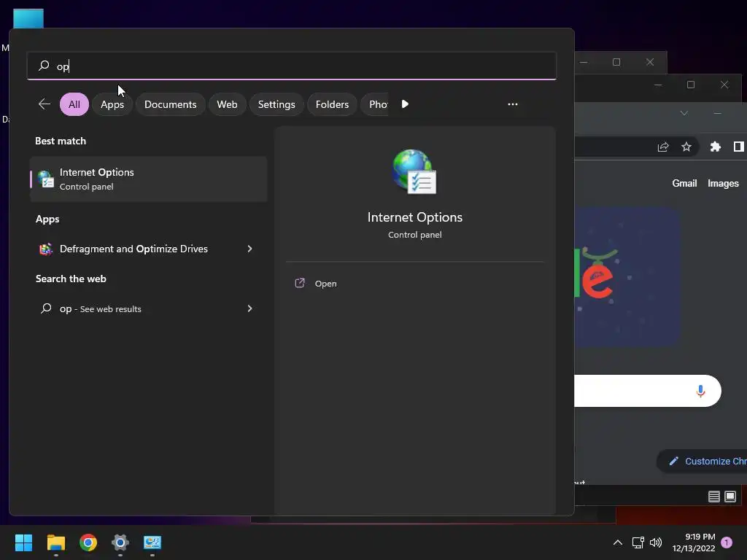Open Internet Options best match result
The image size is (747, 560).
point(148,179)
